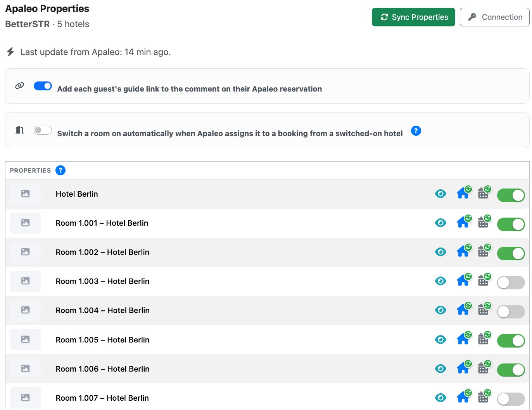Click the Sync Properties button

(413, 17)
